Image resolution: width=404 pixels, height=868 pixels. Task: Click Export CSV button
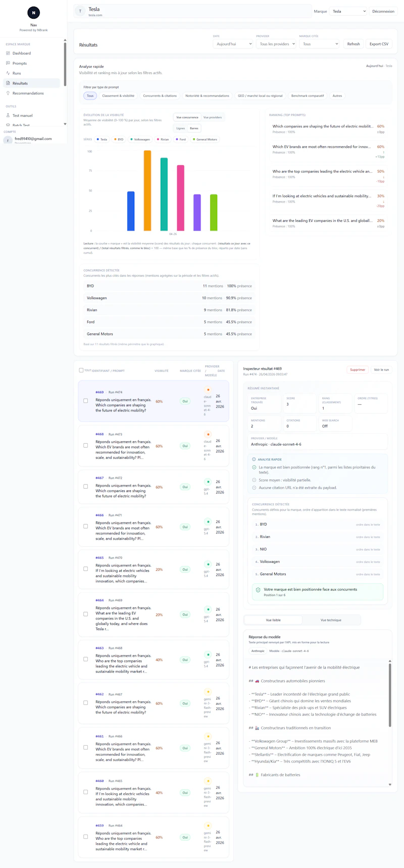(x=379, y=44)
